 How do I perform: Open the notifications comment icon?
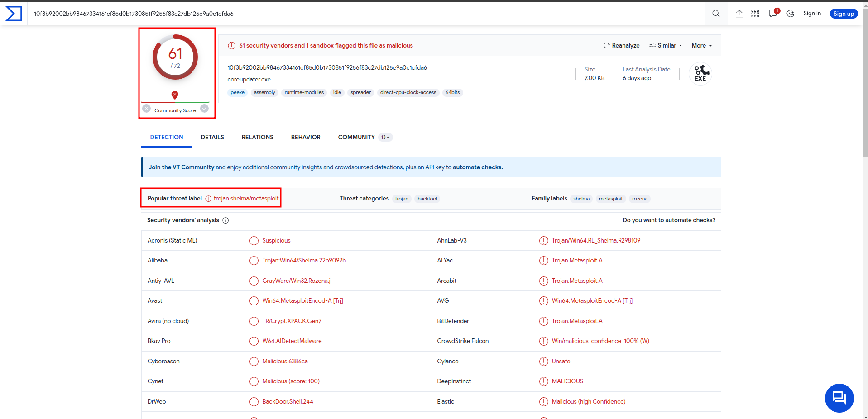[x=773, y=14]
